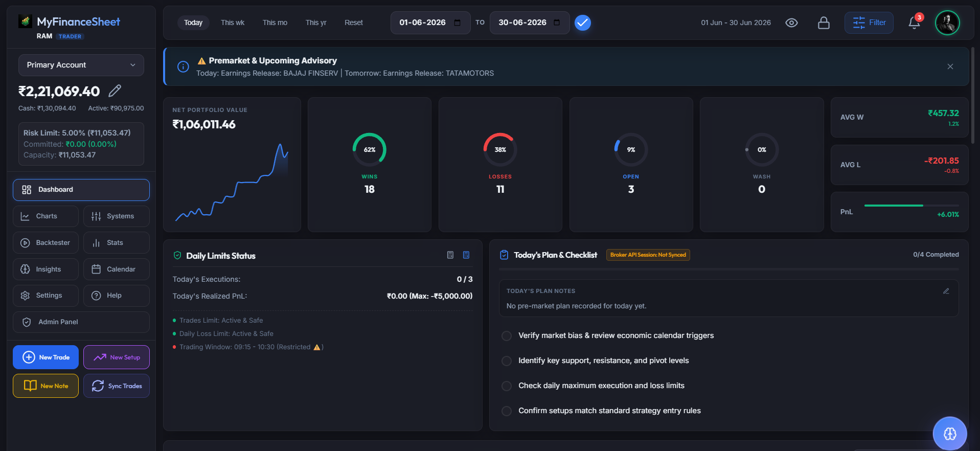980x451 pixels.
Task: Click the Daily Limits Status shield icon
Action: pos(177,255)
